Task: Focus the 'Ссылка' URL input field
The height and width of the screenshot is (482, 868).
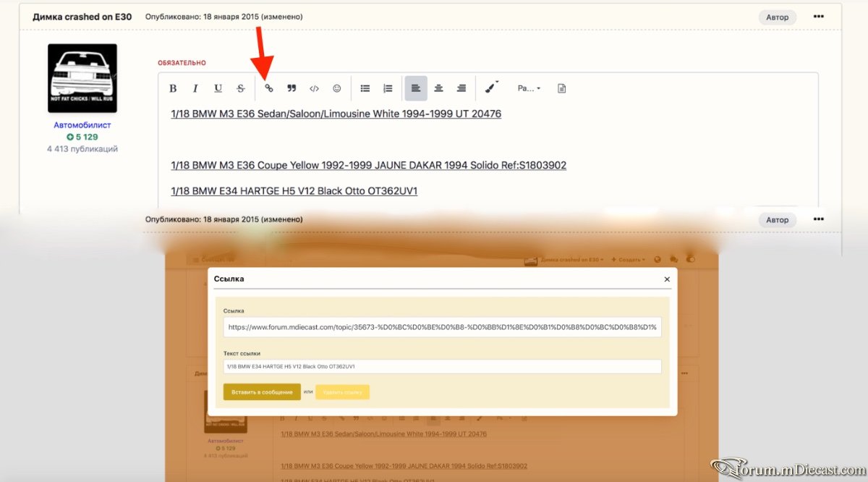Action: point(443,327)
